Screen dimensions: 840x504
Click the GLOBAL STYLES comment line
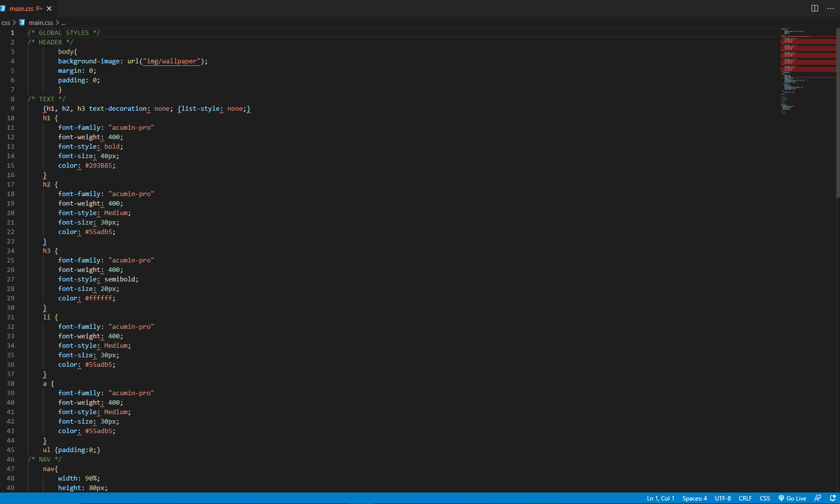(64, 33)
